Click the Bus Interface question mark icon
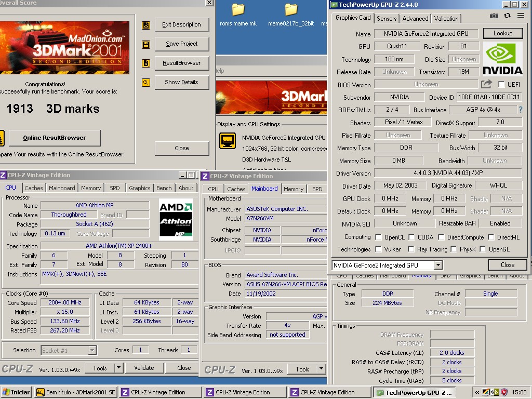 [521, 110]
